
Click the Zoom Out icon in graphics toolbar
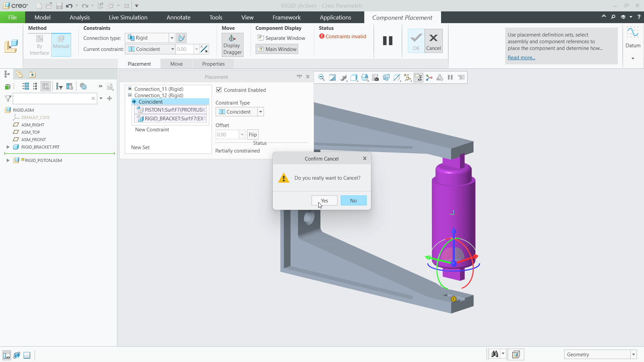(321, 78)
